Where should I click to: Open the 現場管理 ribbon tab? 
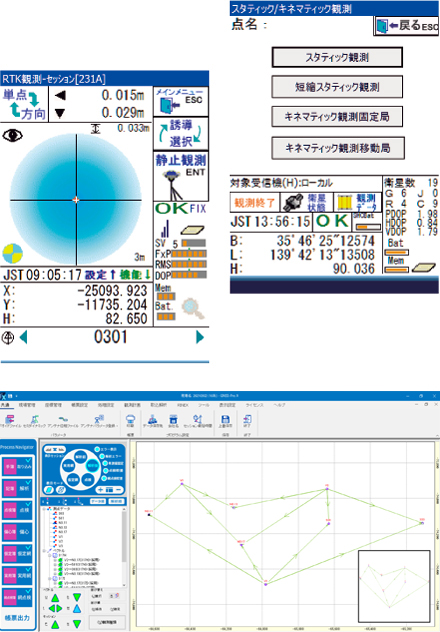pyautogui.click(x=27, y=405)
